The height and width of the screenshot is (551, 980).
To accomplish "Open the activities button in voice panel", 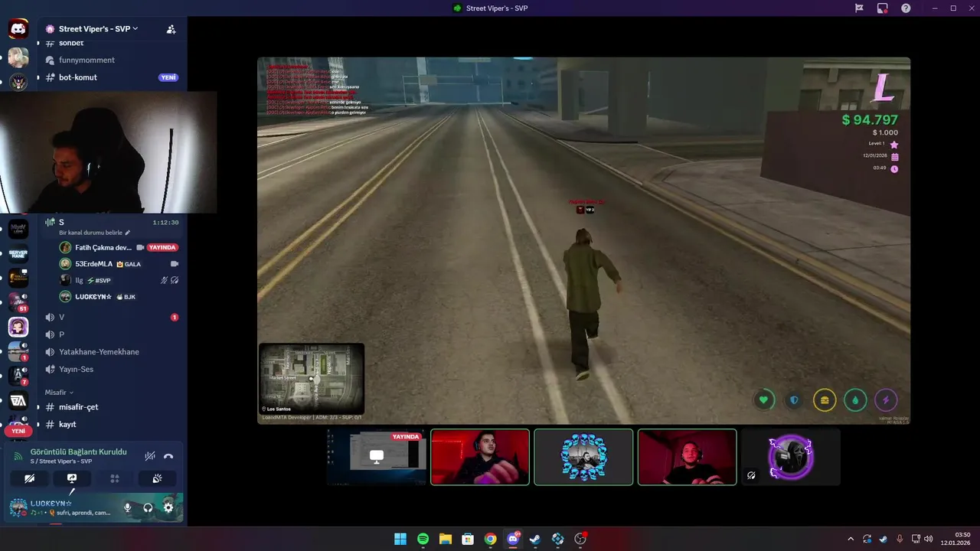I will (115, 478).
